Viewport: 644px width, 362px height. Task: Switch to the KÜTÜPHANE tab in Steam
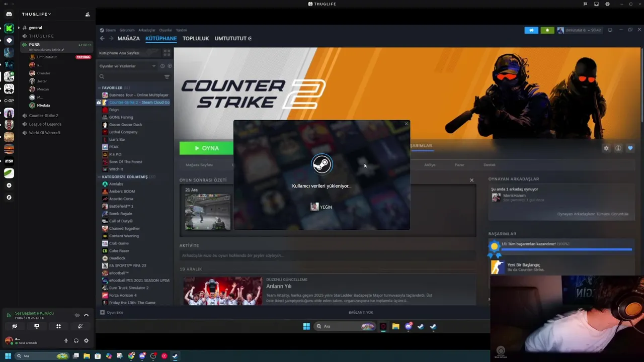[161, 39]
